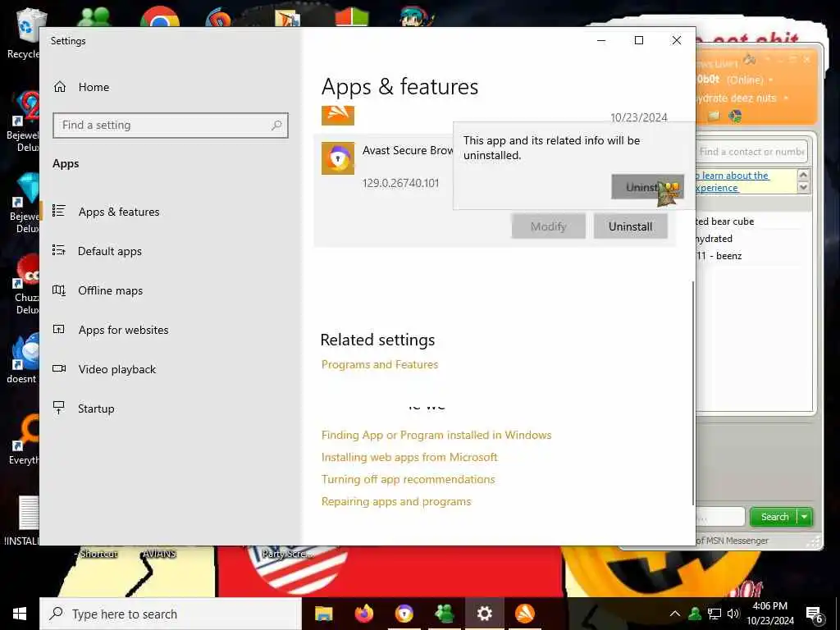Click the magnifier icon in Find a setting
The image size is (840, 630).
(x=276, y=126)
